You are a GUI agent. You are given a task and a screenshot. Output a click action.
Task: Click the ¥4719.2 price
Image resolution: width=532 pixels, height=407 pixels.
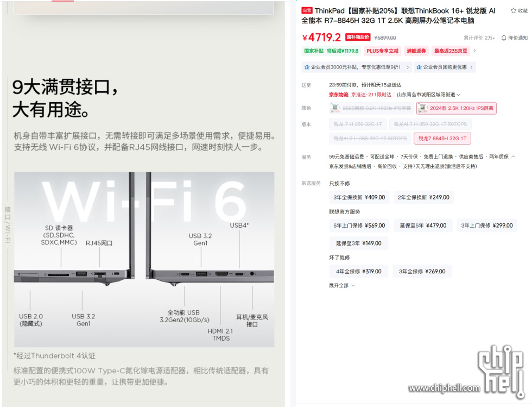pyautogui.click(x=321, y=37)
